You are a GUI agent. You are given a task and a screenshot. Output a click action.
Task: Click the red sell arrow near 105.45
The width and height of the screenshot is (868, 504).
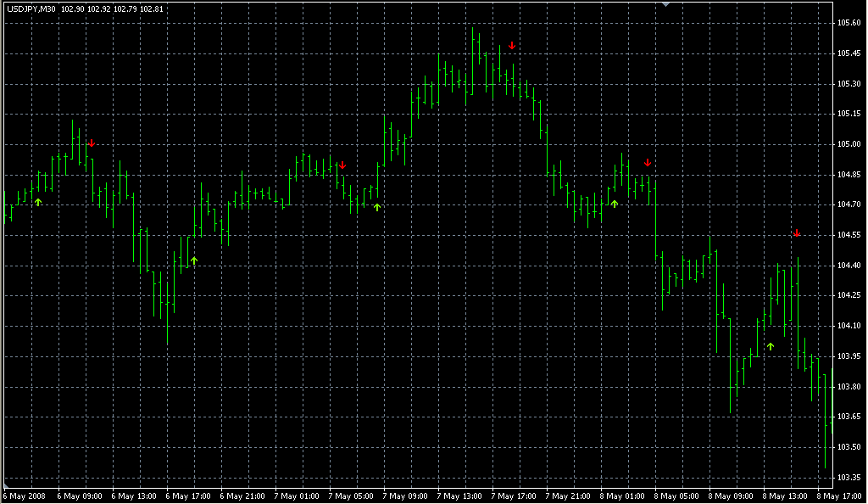point(512,46)
